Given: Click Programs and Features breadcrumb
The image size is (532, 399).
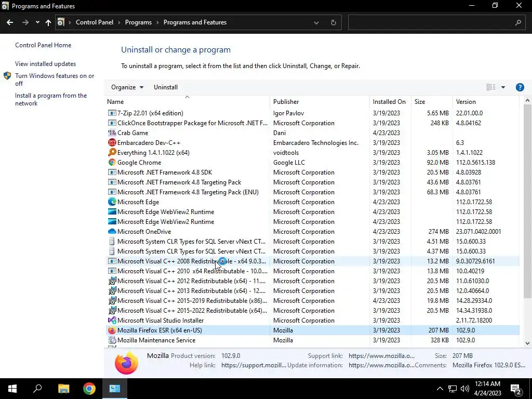Looking at the screenshot, I should tap(195, 22).
